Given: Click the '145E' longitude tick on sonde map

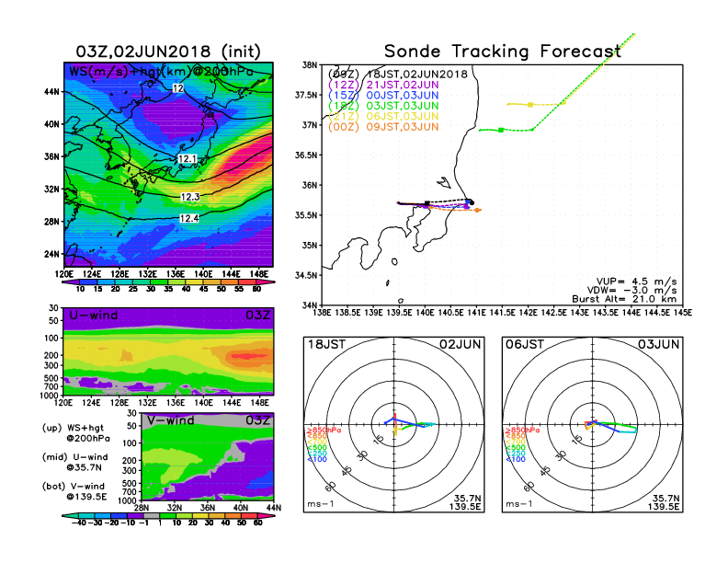Looking at the screenshot, I should [682, 313].
